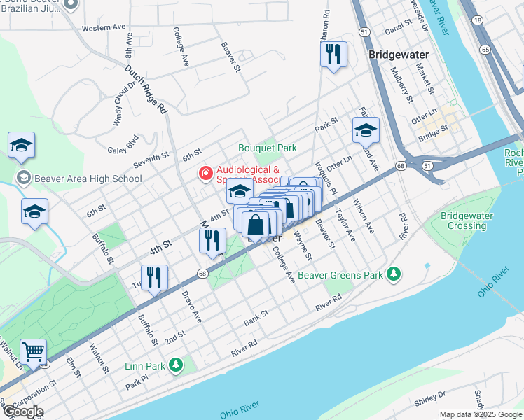This screenshot has height=420, width=524.
Task: Click the front shopping bag marker
Action: tap(256, 225)
